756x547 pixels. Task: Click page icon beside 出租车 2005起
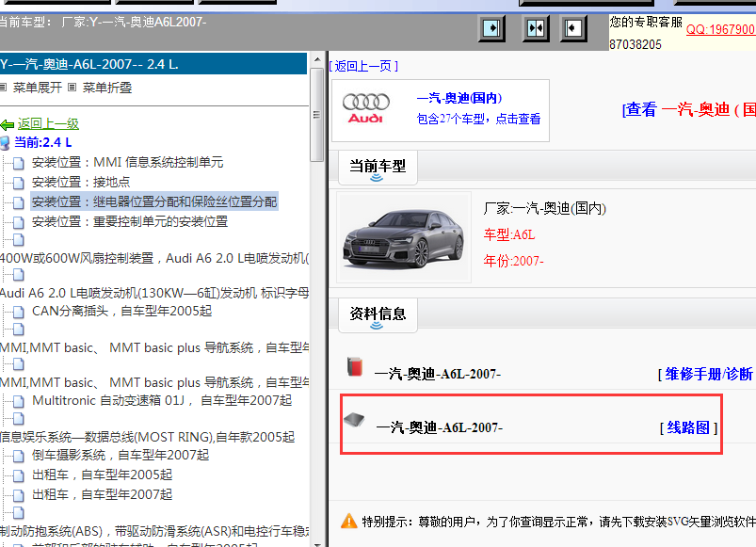(18, 476)
